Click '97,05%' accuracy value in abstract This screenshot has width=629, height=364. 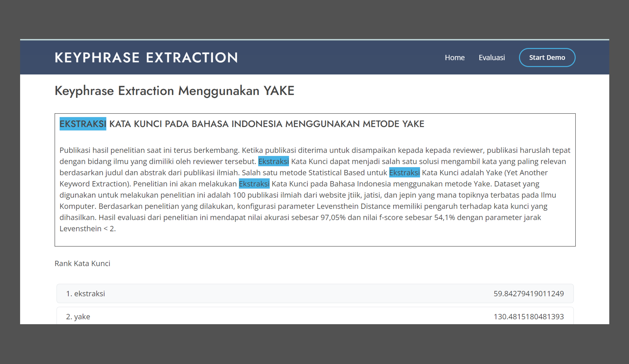tap(333, 218)
